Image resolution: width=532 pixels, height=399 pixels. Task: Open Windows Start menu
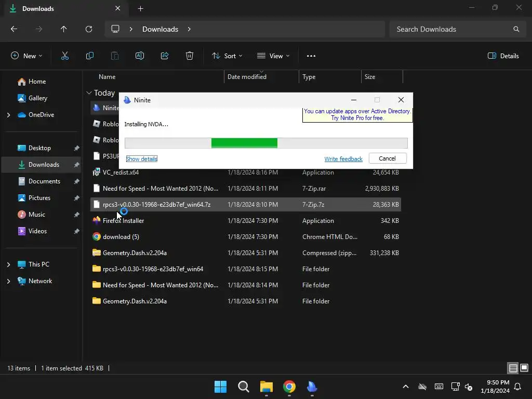tap(220, 387)
